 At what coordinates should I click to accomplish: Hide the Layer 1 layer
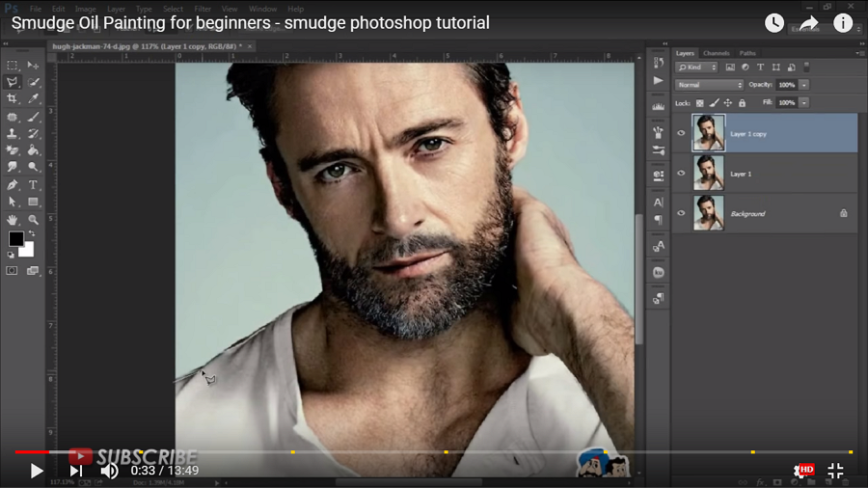(681, 174)
